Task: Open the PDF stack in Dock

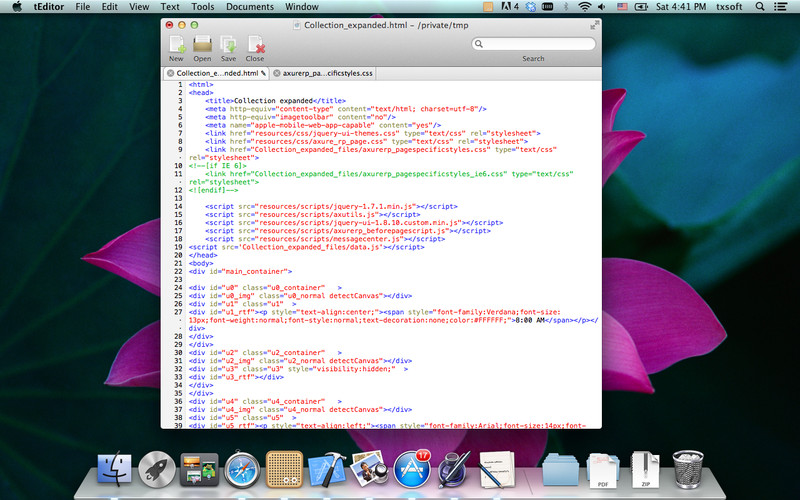Action: [603, 469]
